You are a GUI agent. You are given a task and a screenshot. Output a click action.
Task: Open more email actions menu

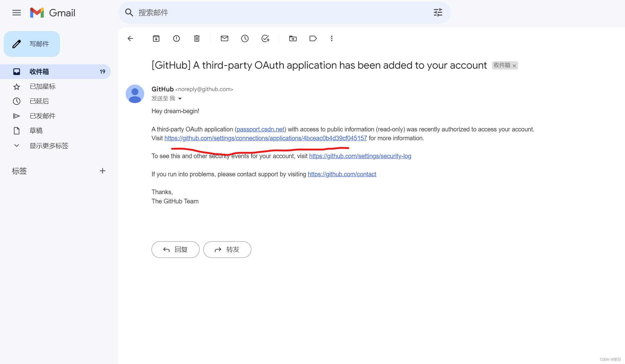click(331, 38)
